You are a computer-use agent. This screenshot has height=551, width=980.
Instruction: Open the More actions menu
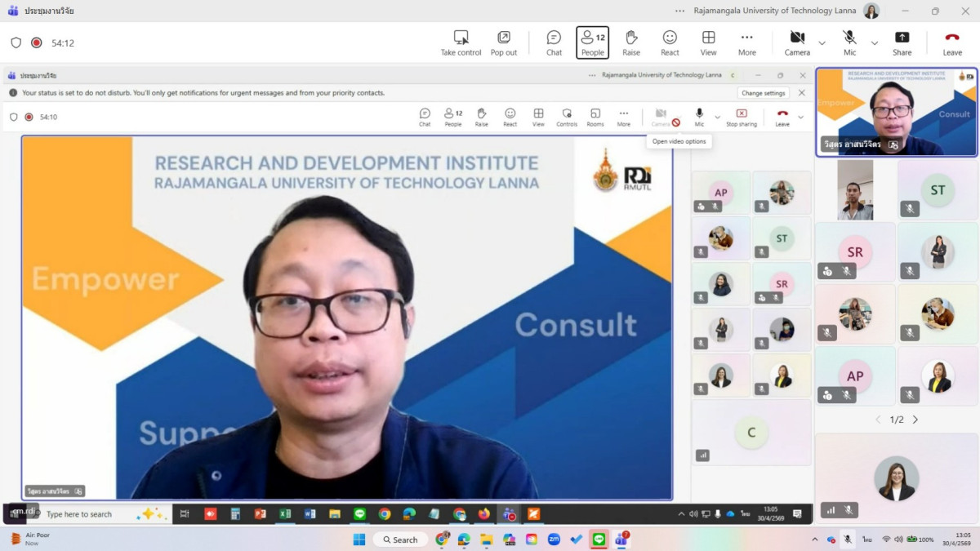point(746,42)
